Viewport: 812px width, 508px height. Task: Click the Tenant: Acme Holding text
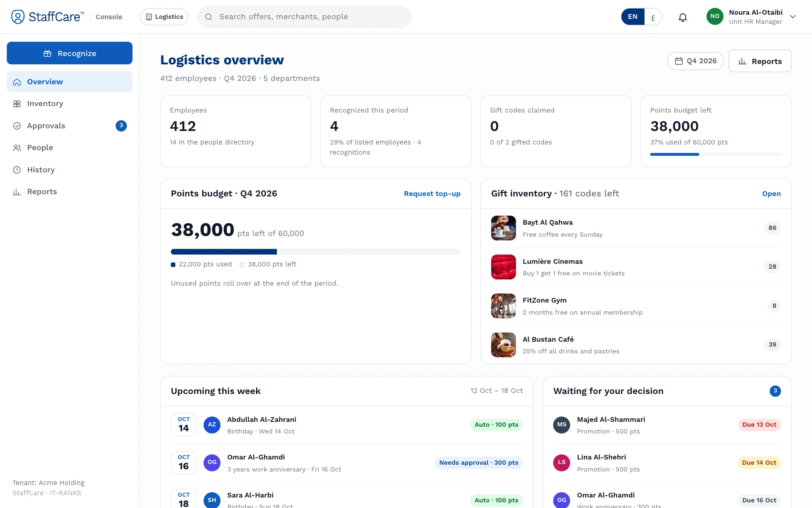(48, 482)
